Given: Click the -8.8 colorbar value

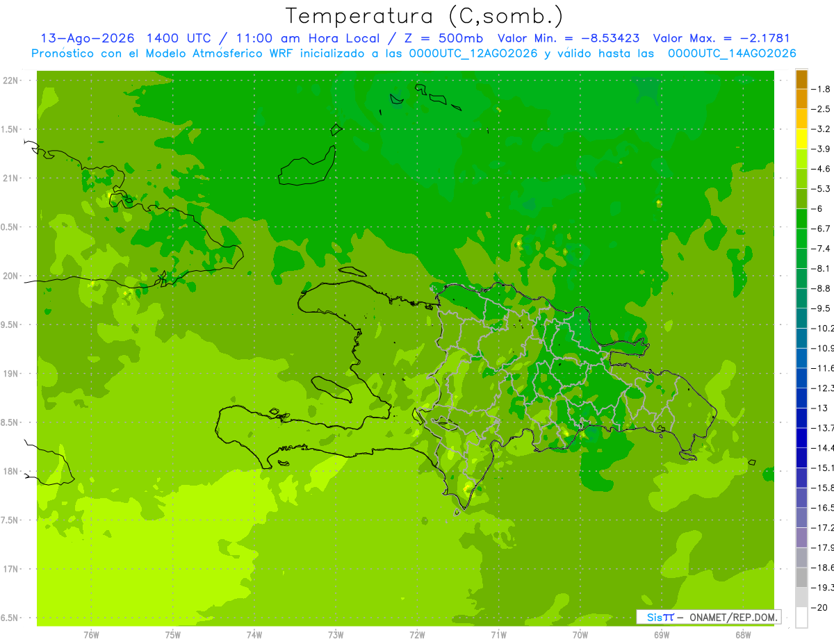Looking at the screenshot, I should coord(821,288).
